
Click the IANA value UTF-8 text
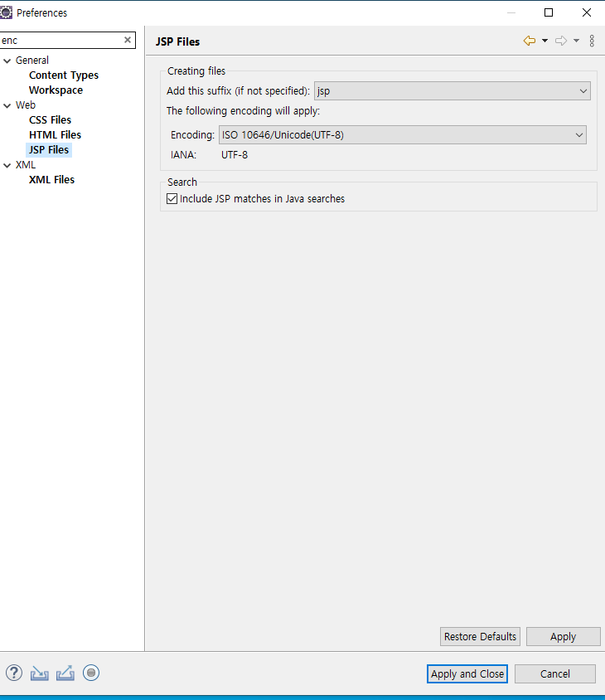click(235, 155)
